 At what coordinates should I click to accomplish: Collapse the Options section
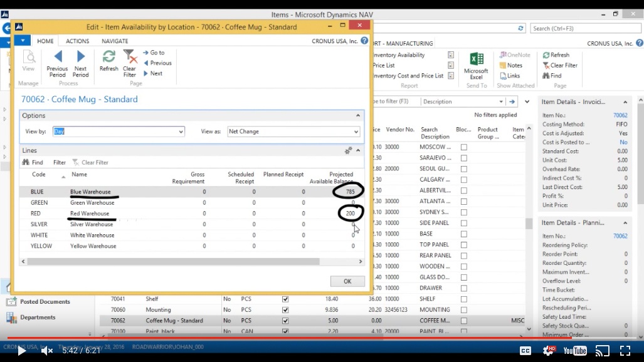357,116
